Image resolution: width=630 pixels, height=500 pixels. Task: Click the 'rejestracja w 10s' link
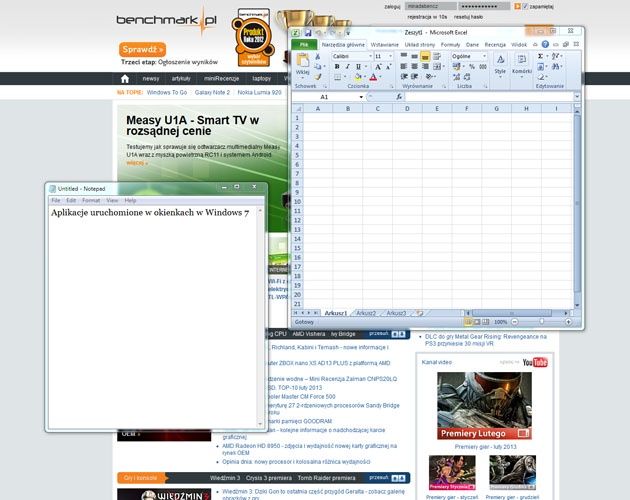tap(427, 17)
